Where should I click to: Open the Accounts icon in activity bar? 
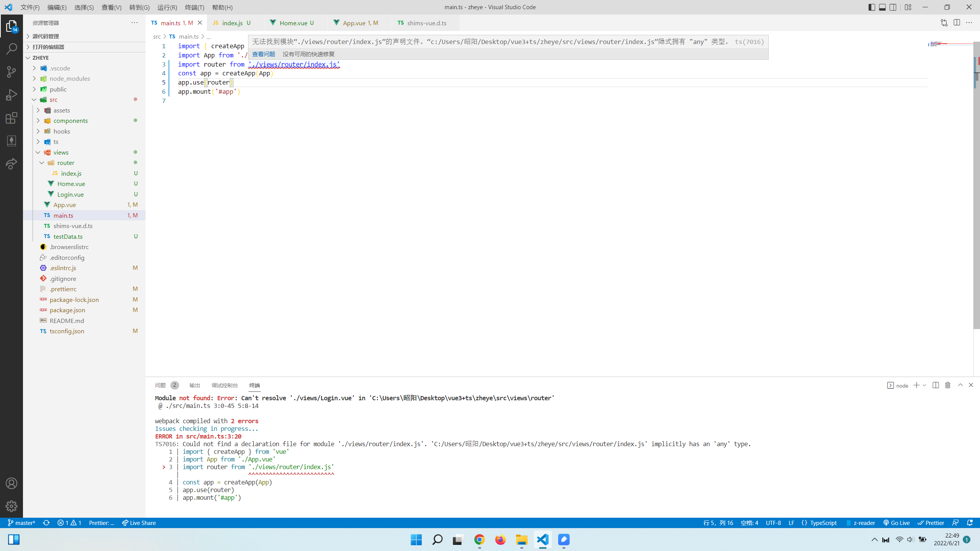pyautogui.click(x=11, y=483)
